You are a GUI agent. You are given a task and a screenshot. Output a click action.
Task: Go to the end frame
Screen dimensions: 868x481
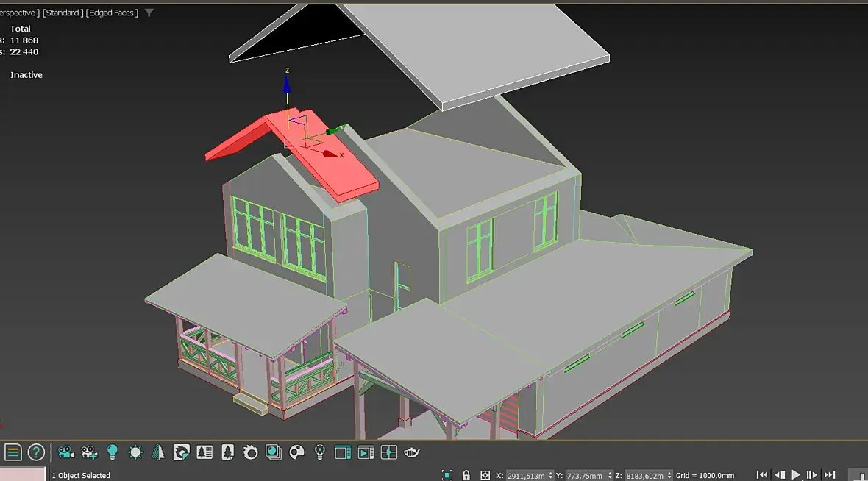click(829, 474)
